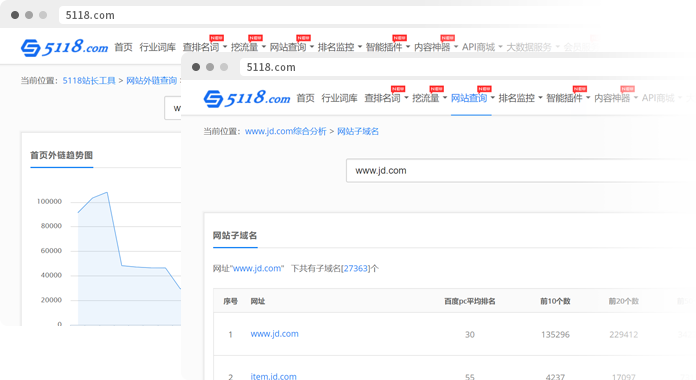Click the NEW badge above 网站查询 in front window
The height and width of the screenshot is (380, 696).
click(484, 89)
